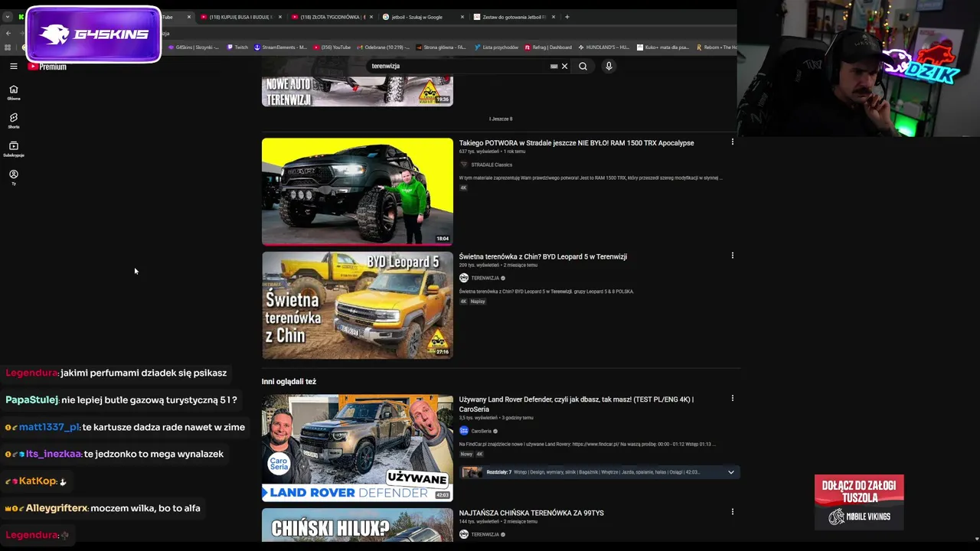Viewport: 980px width, 551px height.
Task: Open the browser tab search chevron
Action: click(8, 17)
